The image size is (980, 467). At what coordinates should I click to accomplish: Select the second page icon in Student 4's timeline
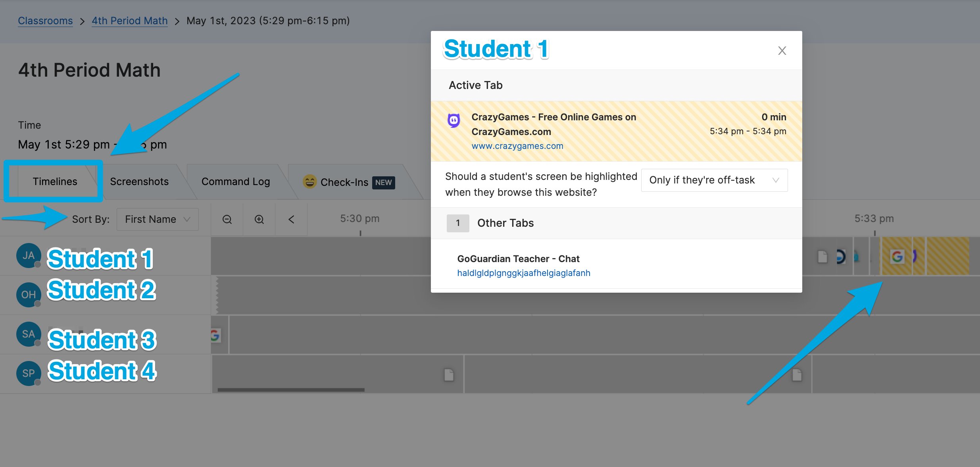pyautogui.click(x=797, y=374)
